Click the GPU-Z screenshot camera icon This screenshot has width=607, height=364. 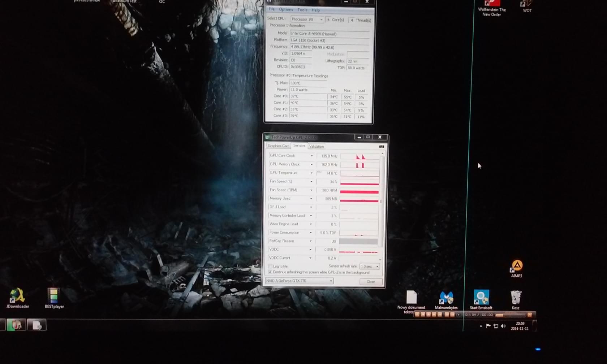381,146
